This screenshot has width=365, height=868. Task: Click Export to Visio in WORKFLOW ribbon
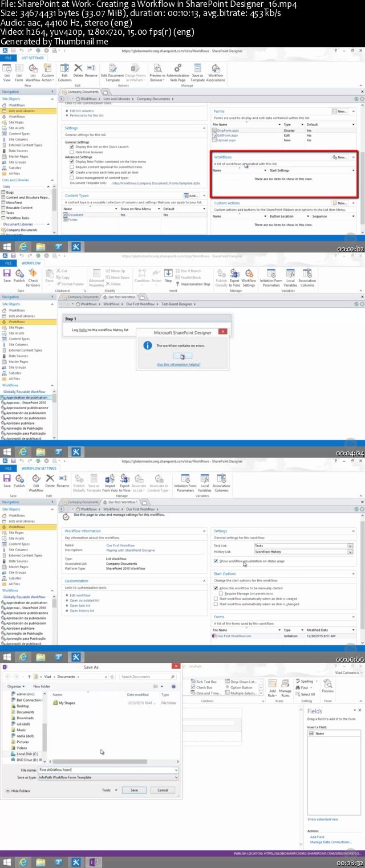[x=234, y=278]
